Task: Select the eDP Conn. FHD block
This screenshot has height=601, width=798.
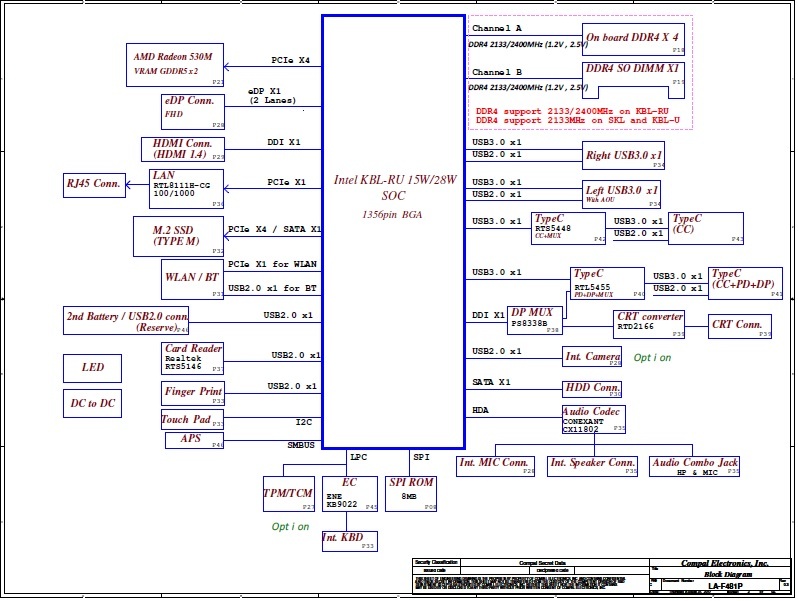Action: coord(192,111)
